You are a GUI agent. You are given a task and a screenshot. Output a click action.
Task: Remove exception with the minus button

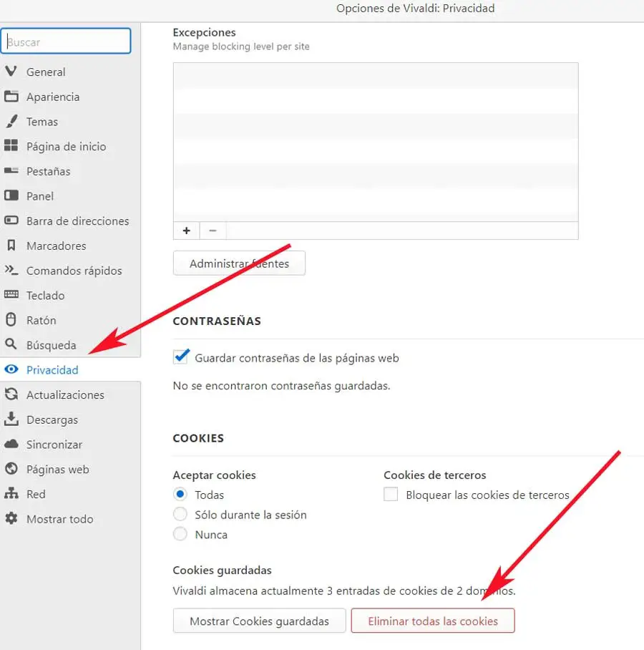coord(213,231)
